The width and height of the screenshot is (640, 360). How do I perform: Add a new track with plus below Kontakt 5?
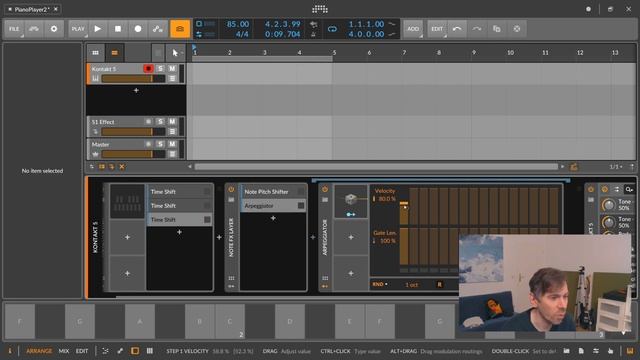pyautogui.click(x=136, y=90)
